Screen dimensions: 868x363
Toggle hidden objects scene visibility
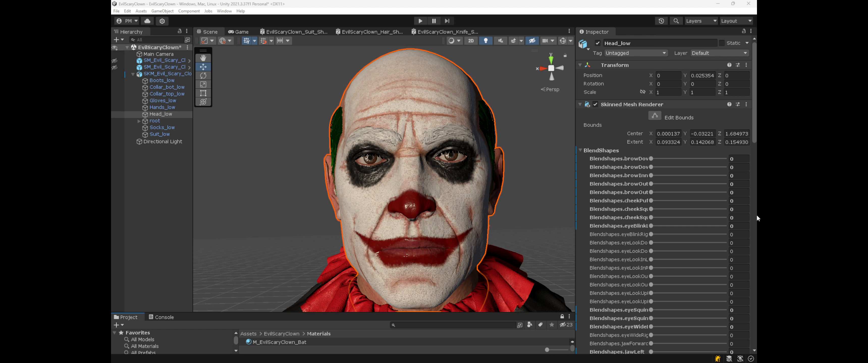532,41
